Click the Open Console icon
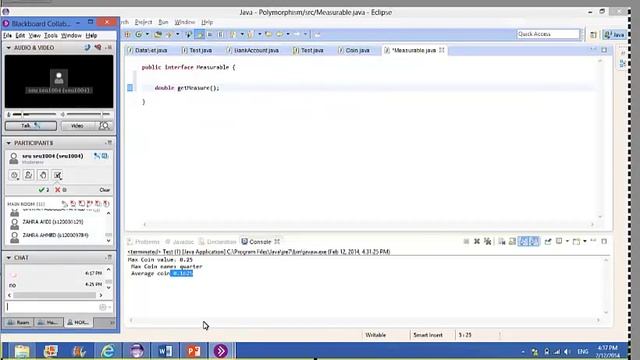 pos(576,242)
